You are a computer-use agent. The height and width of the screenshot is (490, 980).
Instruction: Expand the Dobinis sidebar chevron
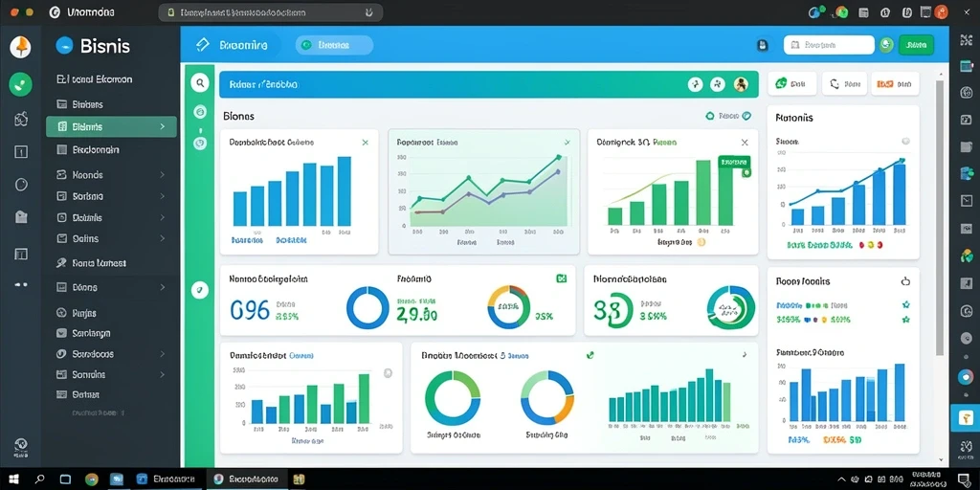click(163, 218)
